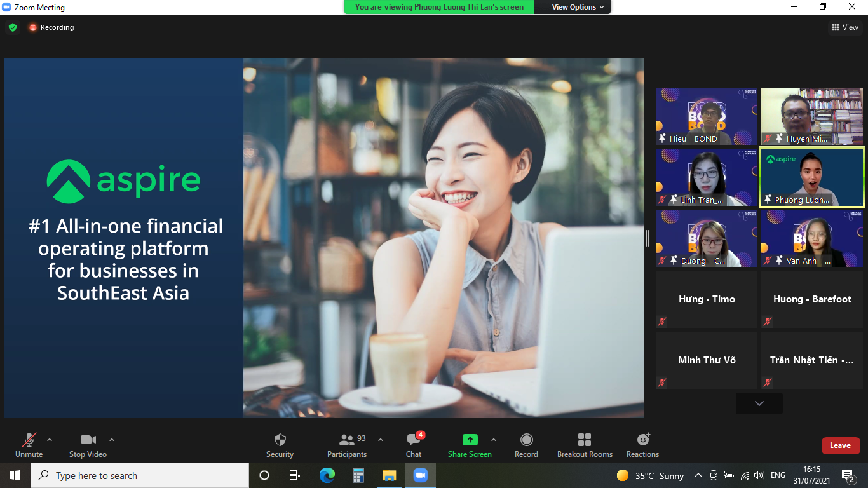This screenshot has height=488, width=868.
Task: Select Duong video thumbnail
Action: click(x=707, y=238)
